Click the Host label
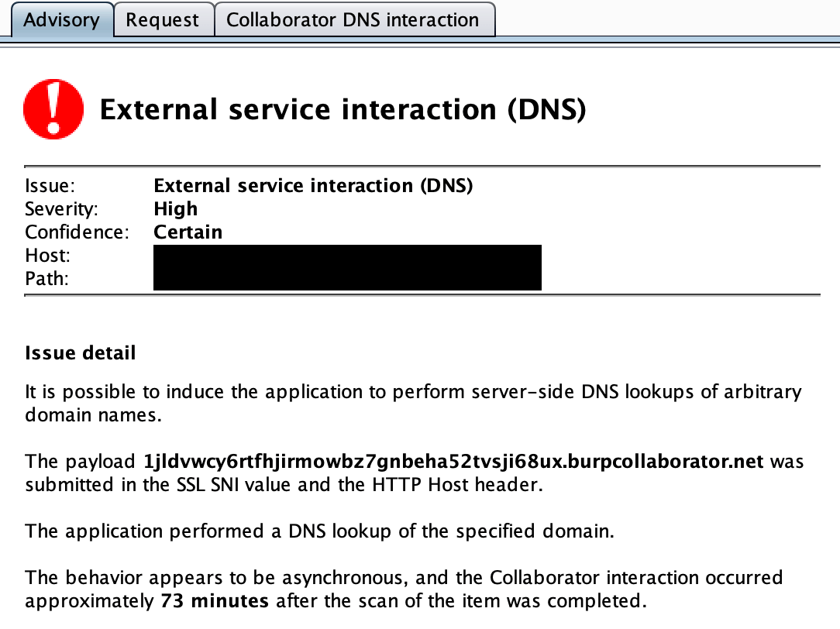The image size is (840, 629). pyautogui.click(x=45, y=255)
